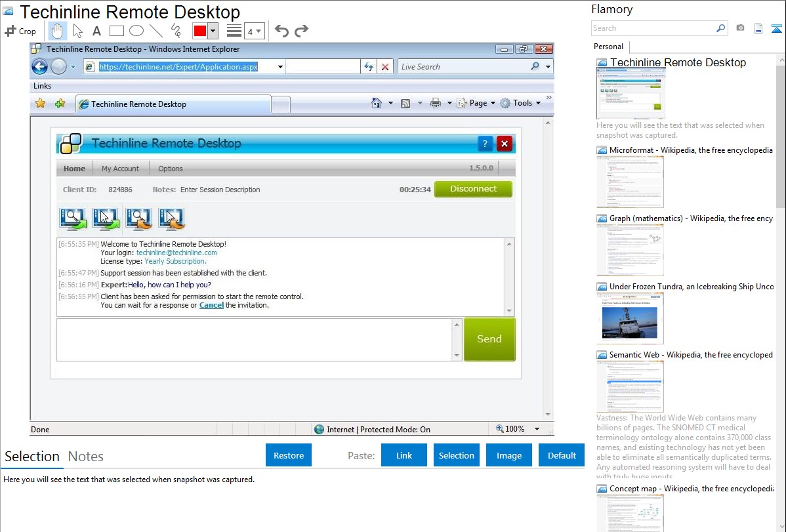786x532 pixels.
Task: Open the Microformat Wikipedia snapshot thumbnail
Action: (x=630, y=182)
